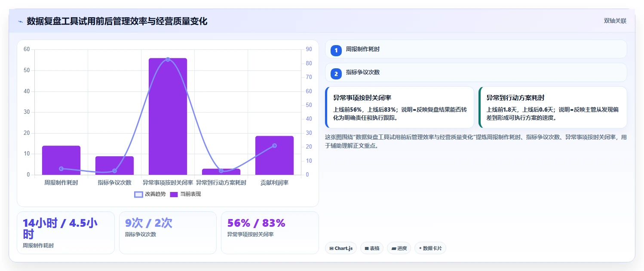The image size is (644, 271).
Task: Click the sparkle icon in 数据卡片 tag
Action: (x=420, y=248)
